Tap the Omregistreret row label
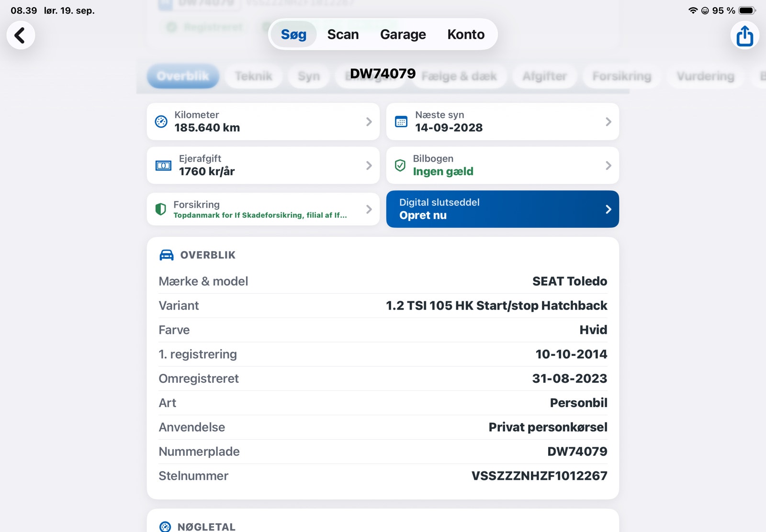The width and height of the screenshot is (766, 532). pyautogui.click(x=199, y=379)
